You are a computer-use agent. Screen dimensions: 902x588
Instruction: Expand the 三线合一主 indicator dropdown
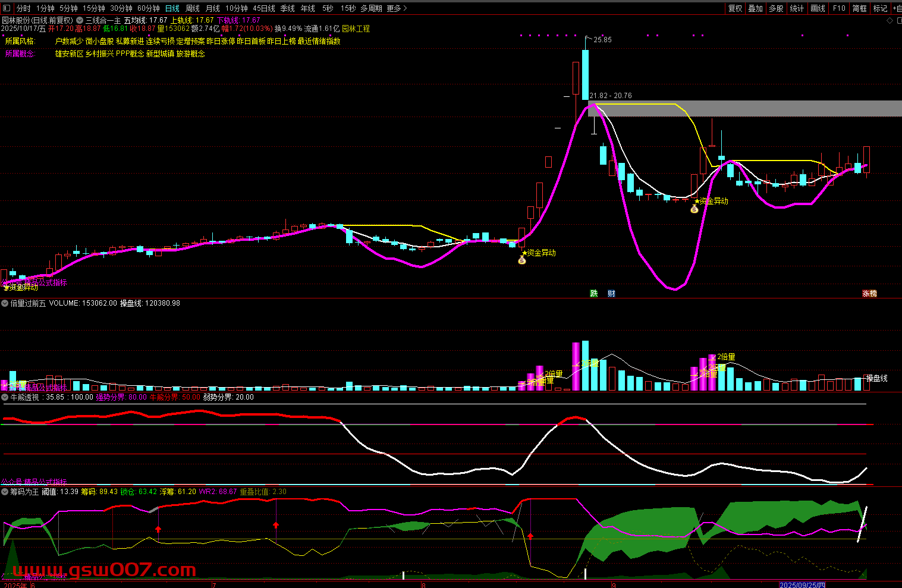pos(80,20)
